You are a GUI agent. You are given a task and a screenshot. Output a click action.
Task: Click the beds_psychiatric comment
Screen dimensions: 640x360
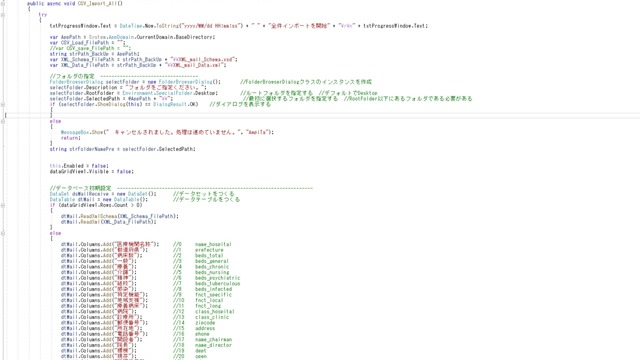tap(218, 278)
